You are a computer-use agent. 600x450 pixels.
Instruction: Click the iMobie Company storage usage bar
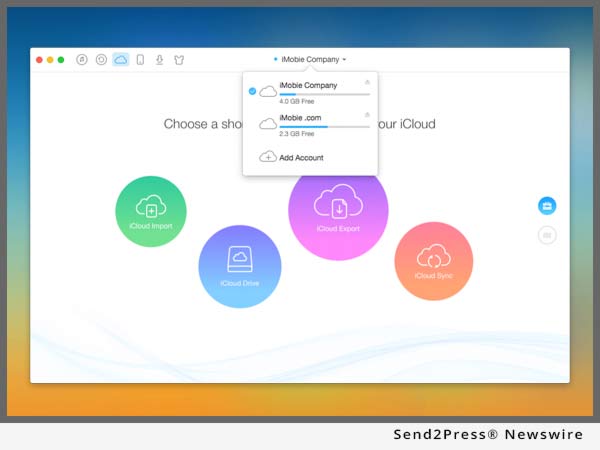[324, 94]
